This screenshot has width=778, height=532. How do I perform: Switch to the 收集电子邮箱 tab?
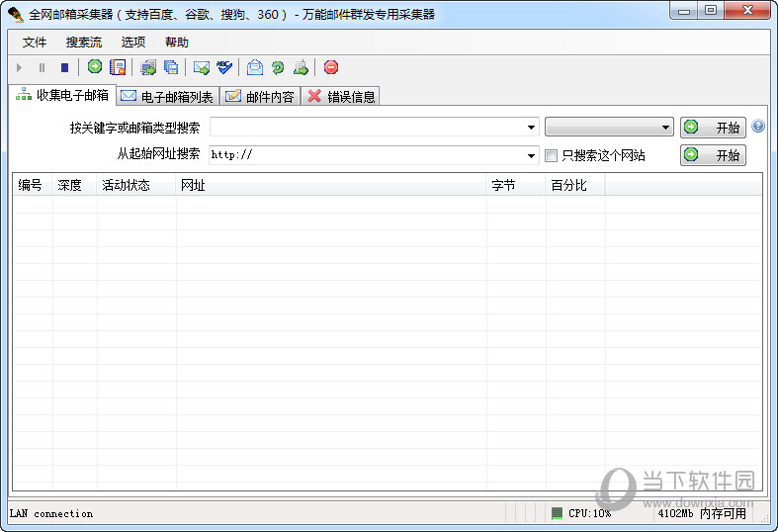(62, 95)
